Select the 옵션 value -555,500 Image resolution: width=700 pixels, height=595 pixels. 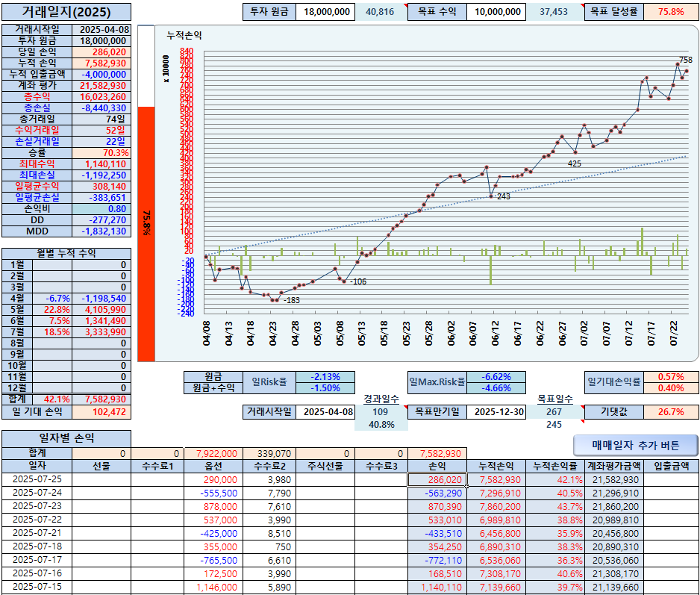tap(213, 493)
